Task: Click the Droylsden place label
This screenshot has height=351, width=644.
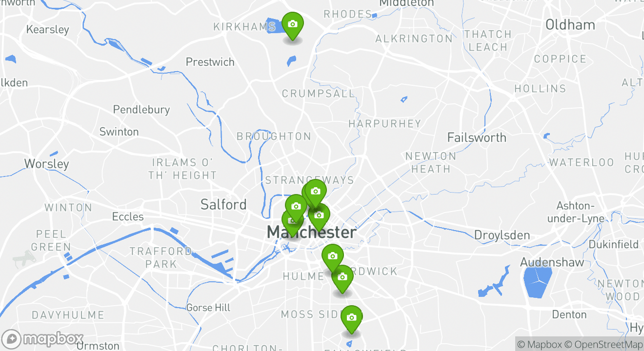Action: (502, 235)
